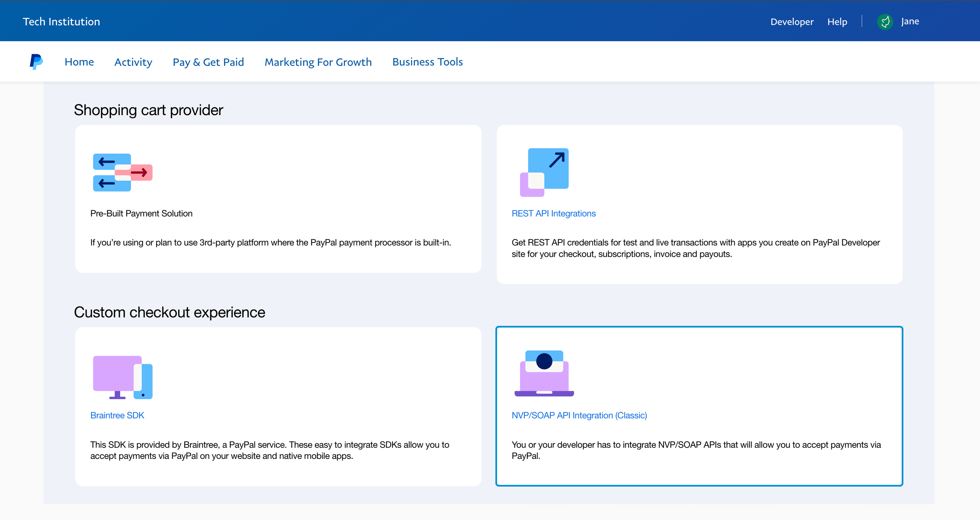Click the Shopping cart provider heading

pyautogui.click(x=148, y=110)
